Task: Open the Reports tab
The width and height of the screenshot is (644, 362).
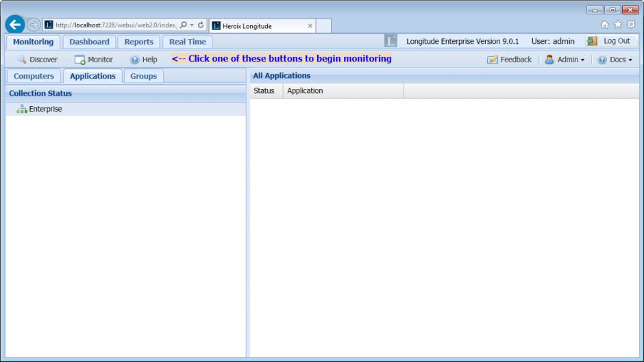Action: pos(139,42)
